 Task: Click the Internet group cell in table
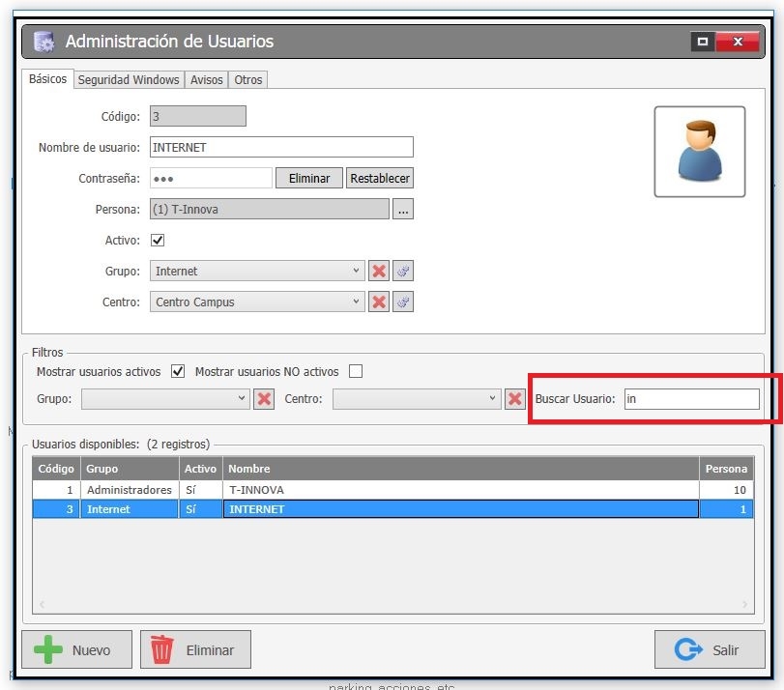[130, 509]
